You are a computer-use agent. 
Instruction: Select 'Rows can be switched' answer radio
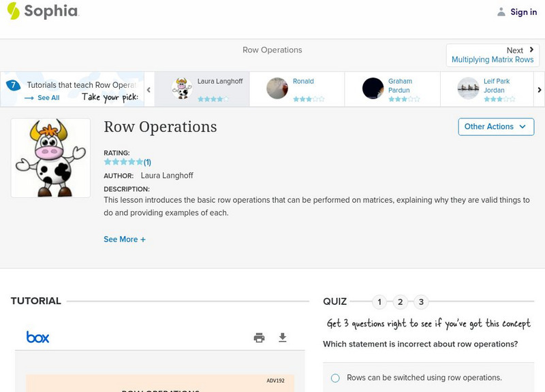coord(335,378)
